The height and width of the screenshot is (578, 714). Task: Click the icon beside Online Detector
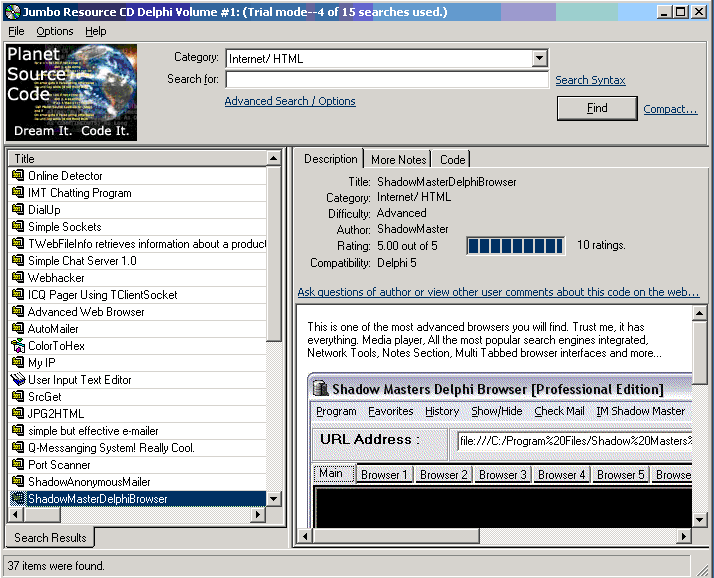pyautogui.click(x=18, y=175)
